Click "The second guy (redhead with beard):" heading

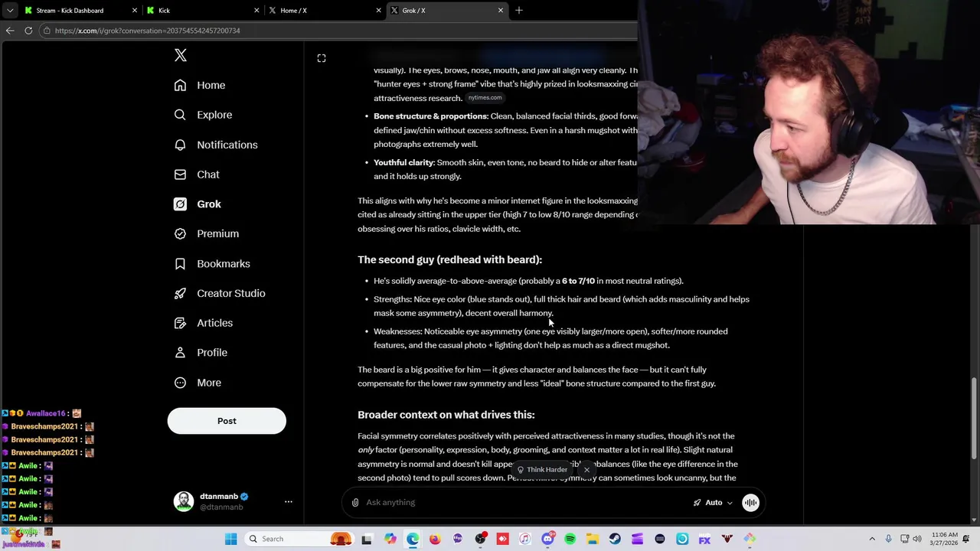tap(449, 259)
